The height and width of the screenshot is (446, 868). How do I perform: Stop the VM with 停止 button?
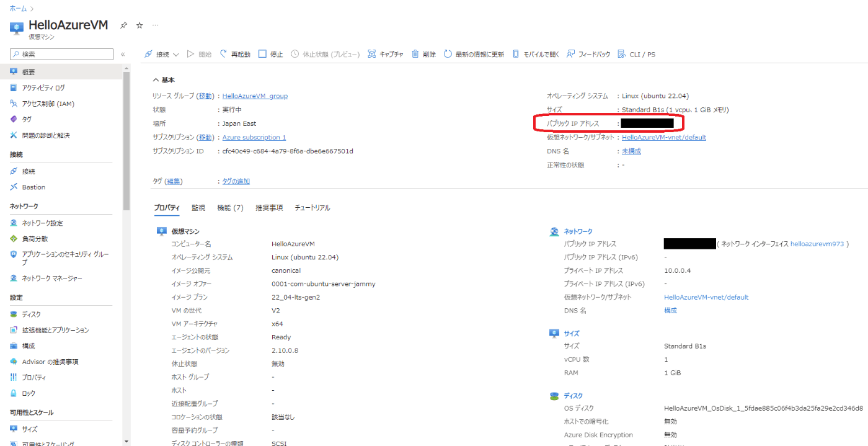271,55
